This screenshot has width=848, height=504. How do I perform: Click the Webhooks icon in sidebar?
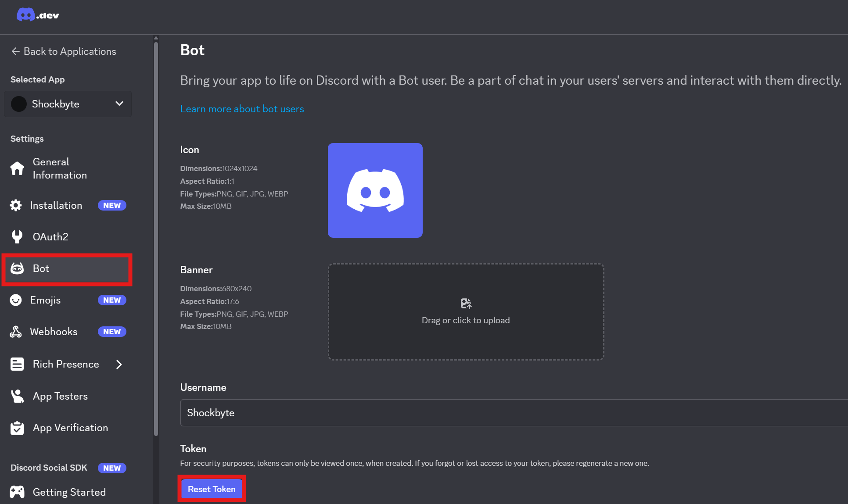(x=16, y=332)
